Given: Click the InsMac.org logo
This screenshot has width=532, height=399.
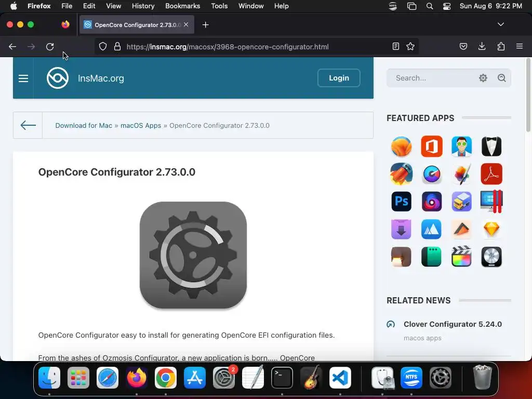Looking at the screenshot, I should (x=58, y=78).
